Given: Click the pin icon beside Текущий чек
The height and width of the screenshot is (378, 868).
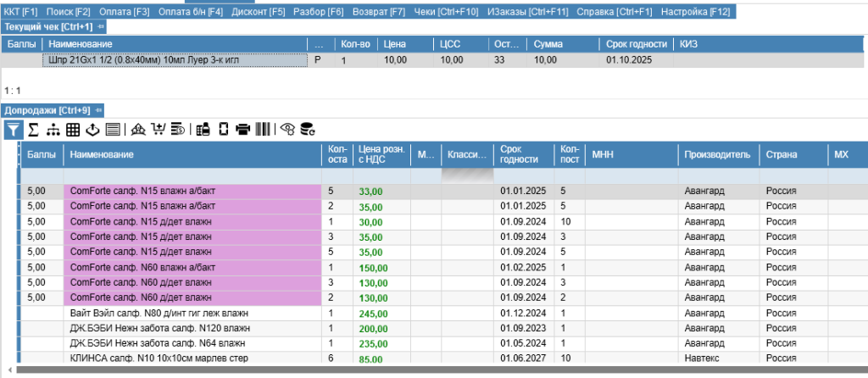Looking at the screenshot, I should point(100,26).
